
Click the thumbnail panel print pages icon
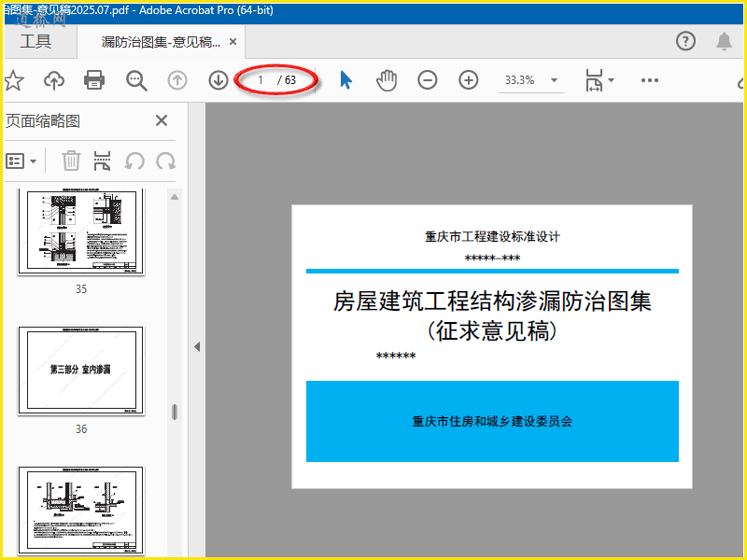102,161
